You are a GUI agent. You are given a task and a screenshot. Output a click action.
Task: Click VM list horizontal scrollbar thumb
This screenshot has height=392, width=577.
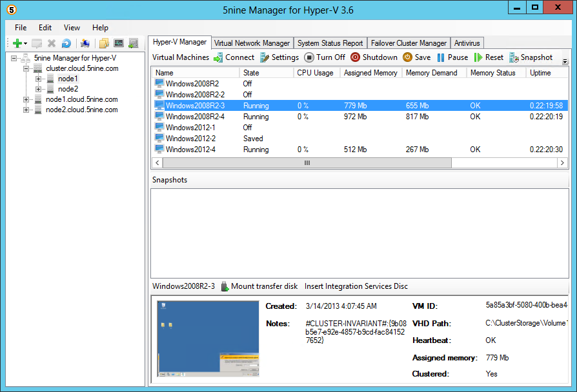[307, 162]
